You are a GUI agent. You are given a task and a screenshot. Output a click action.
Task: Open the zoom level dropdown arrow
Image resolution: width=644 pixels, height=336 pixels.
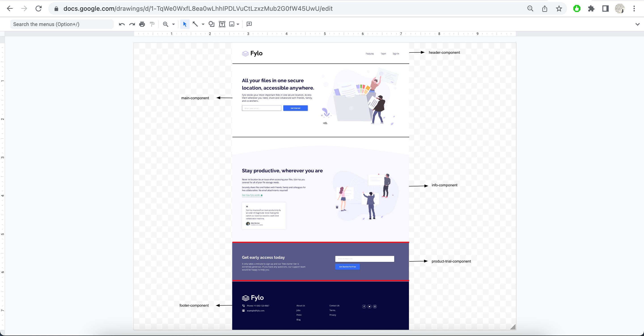(174, 24)
